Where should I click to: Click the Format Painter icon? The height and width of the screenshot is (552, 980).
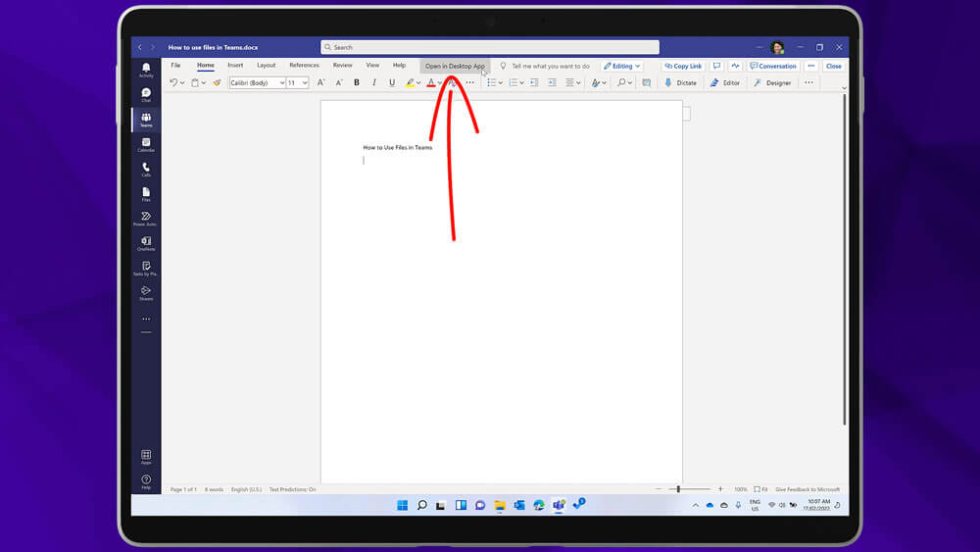(217, 83)
